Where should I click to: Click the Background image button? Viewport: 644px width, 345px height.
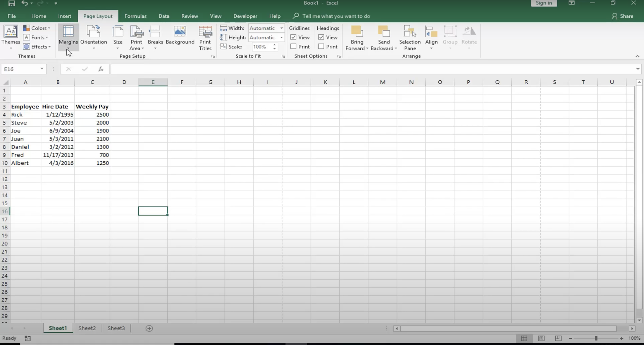coord(180,35)
